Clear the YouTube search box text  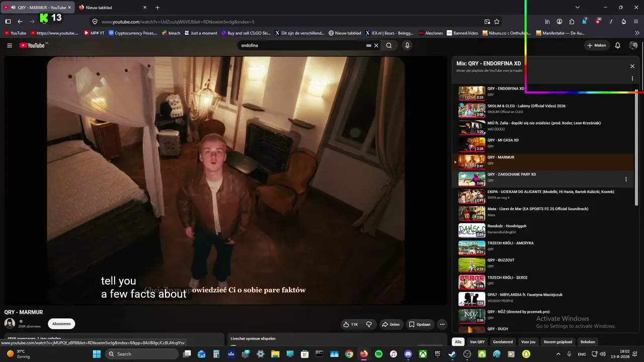coord(376,45)
